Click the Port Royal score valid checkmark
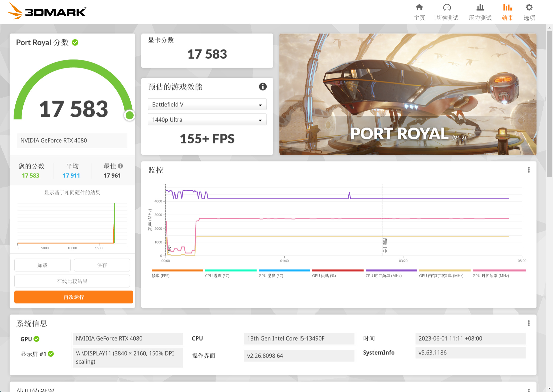The image size is (553, 392). (x=75, y=43)
